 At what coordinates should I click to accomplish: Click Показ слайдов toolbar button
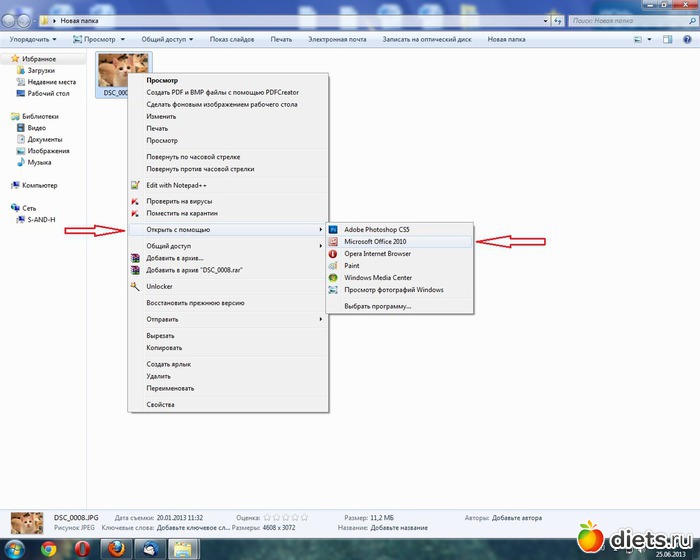pyautogui.click(x=231, y=39)
